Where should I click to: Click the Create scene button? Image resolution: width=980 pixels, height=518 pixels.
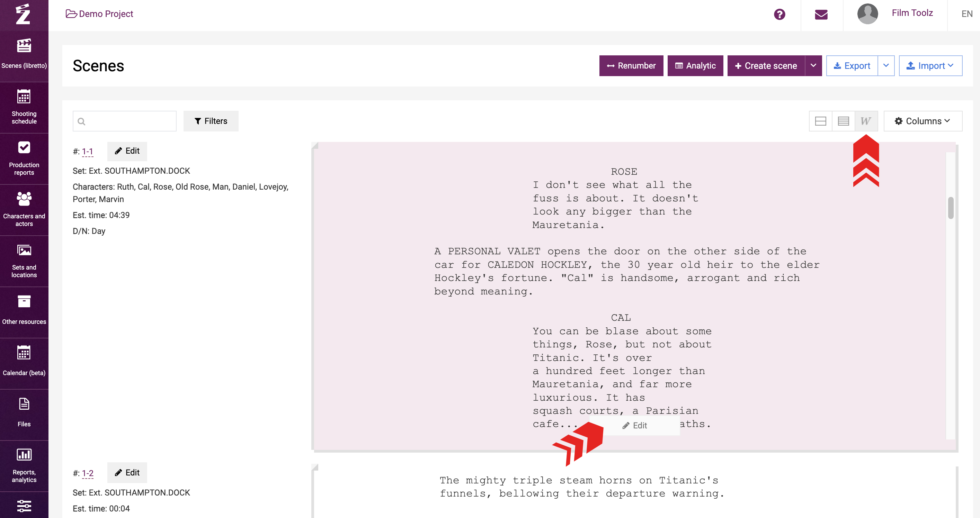click(x=766, y=66)
